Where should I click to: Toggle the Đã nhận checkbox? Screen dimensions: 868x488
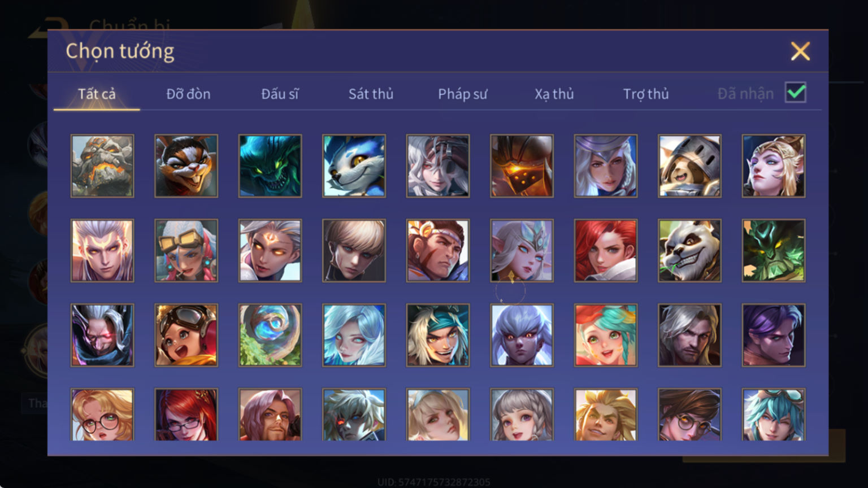click(x=796, y=93)
